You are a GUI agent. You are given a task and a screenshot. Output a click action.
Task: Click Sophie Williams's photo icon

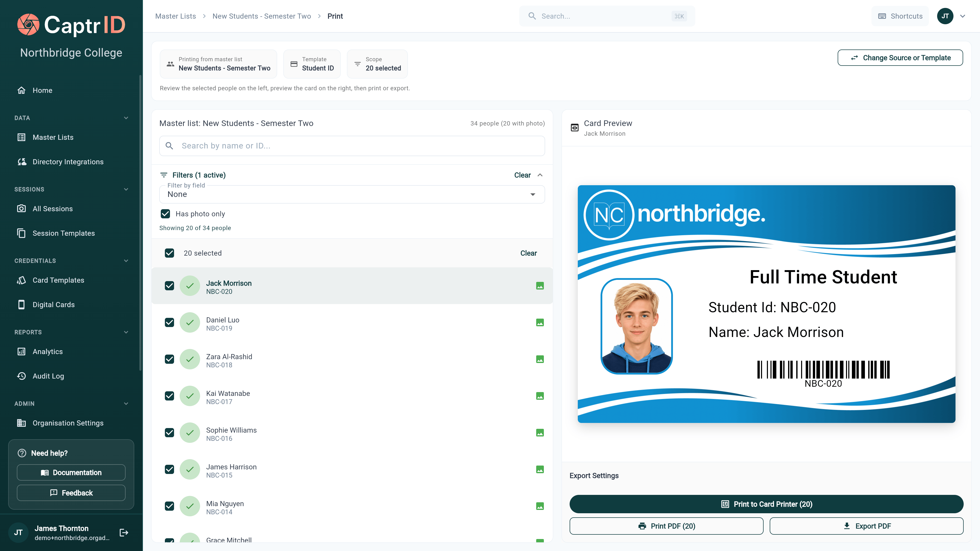pyautogui.click(x=540, y=433)
